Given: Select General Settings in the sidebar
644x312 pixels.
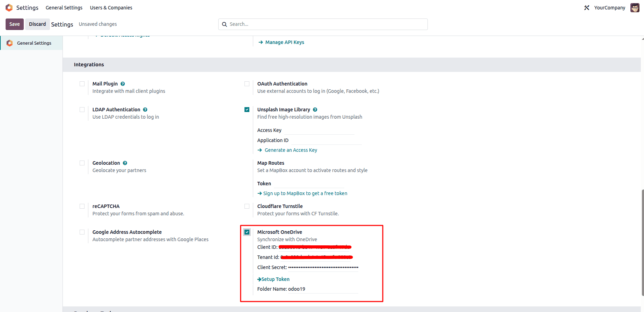Looking at the screenshot, I should click(31, 43).
